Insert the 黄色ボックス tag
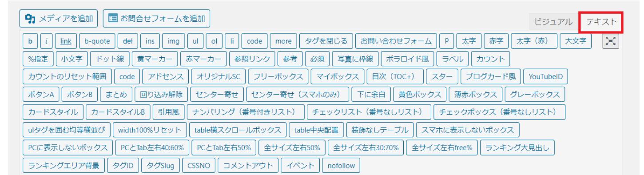Image resolution: width=644 pixels, height=175 pixels. click(420, 95)
